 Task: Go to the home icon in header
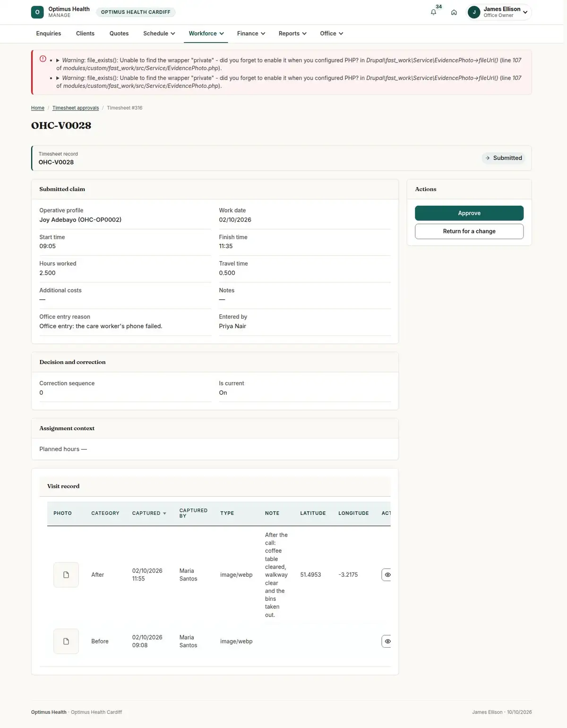(454, 12)
